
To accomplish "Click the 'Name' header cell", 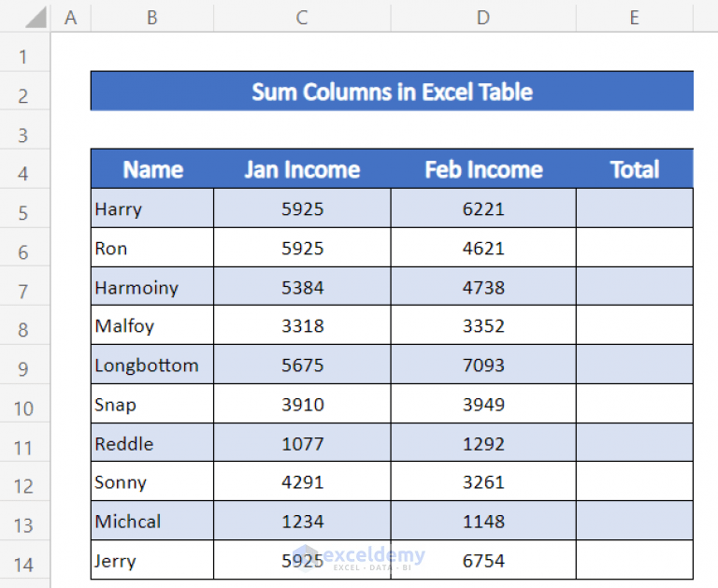I will click(x=152, y=169).
